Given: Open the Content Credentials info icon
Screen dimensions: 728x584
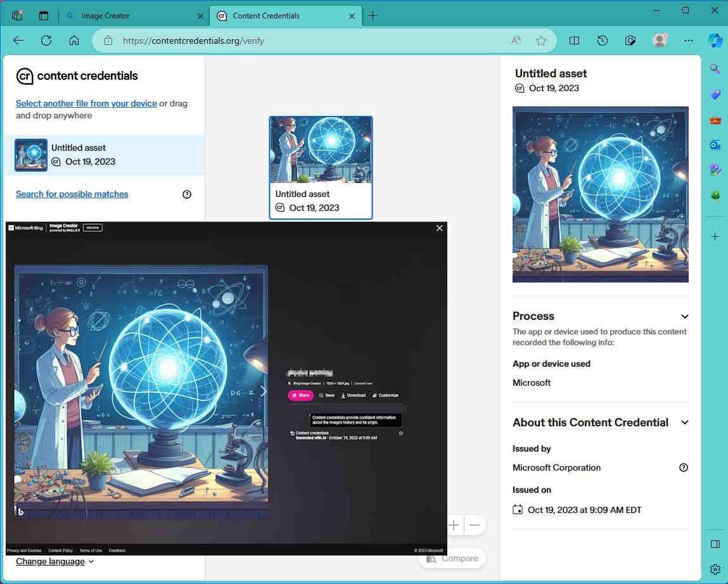Looking at the screenshot, I should (x=401, y=433).
